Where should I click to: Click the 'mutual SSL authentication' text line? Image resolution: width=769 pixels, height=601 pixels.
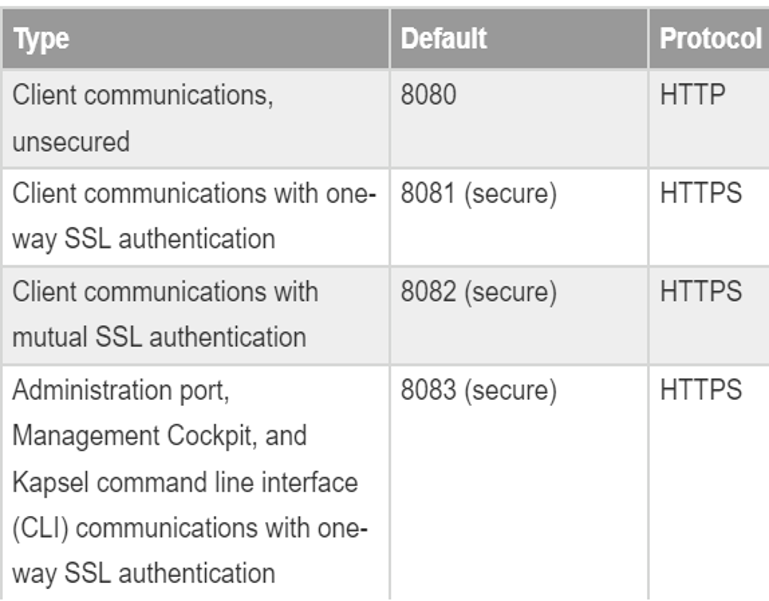pyautogui.click(x=159, y=337)
